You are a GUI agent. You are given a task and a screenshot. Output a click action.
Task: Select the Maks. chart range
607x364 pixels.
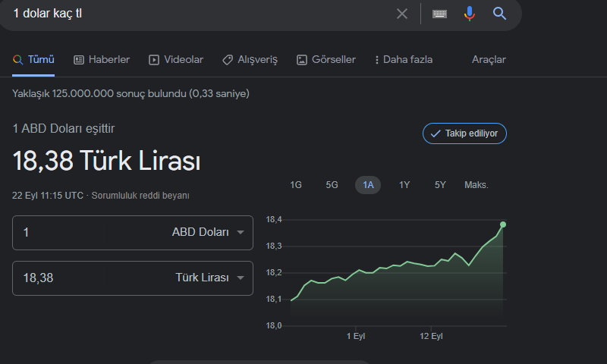pos(476,185)
